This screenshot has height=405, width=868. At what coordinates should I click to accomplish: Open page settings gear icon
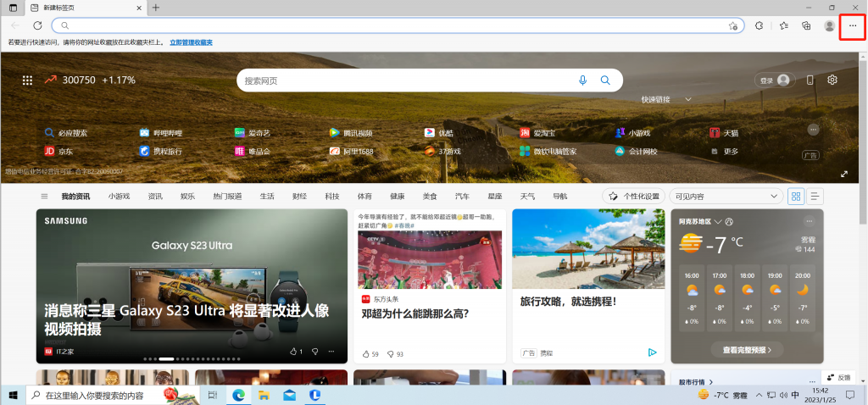[832, 80]
